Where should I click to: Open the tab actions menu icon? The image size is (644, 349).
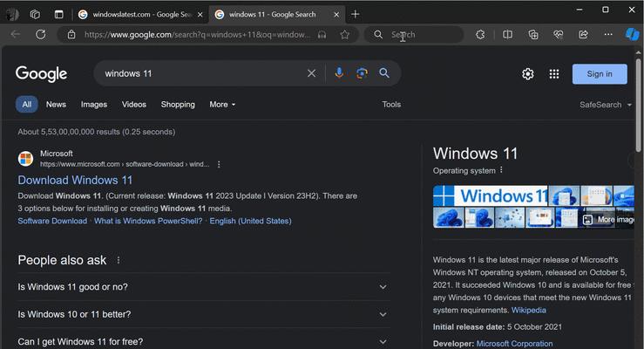pyautogui.click(x=59, y=14)
